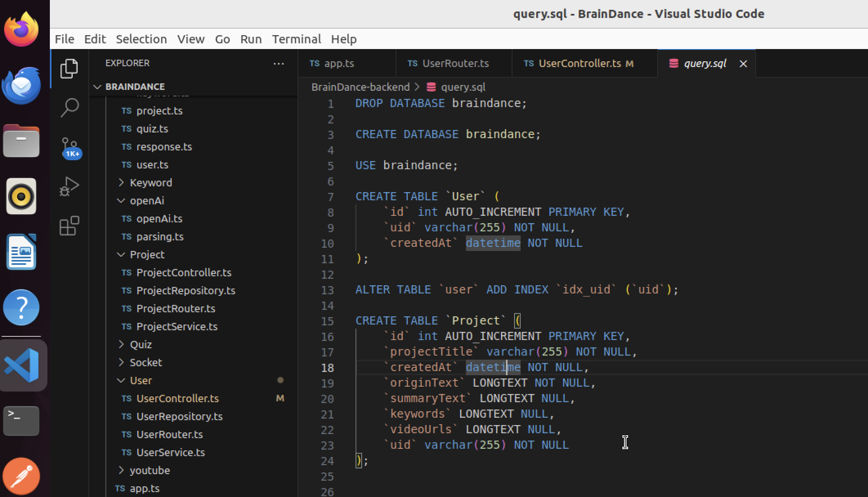868x497 pixels.
Task: Open the Go menu
Action: [x=222, y=39]
